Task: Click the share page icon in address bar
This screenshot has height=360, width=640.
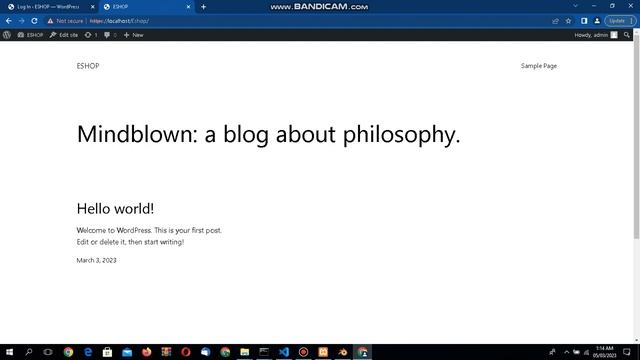Action: [555, 21]
